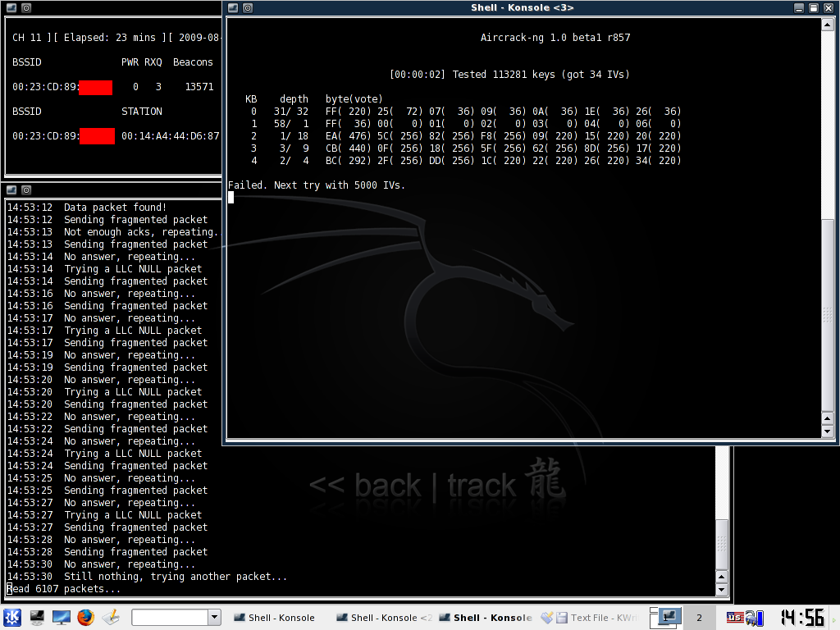Click bottom scroll-down arrow in aireplay window
The width and height of the screenshot is (840, 630).
coord(722,590)
